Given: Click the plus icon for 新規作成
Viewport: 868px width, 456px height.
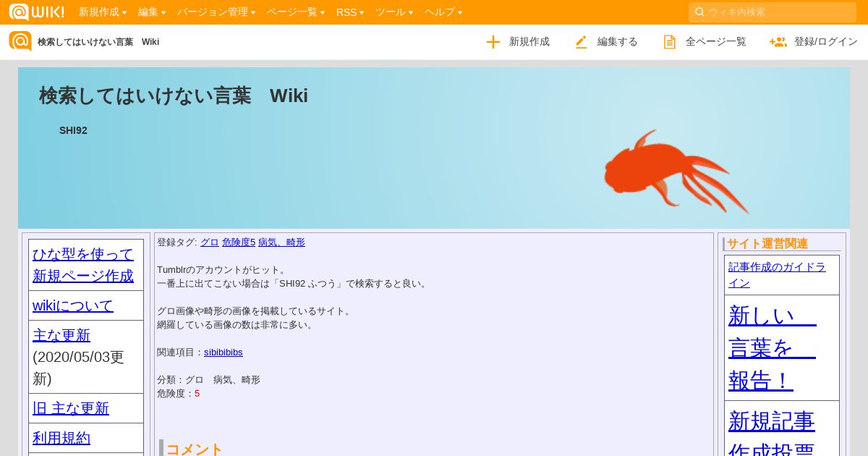Looking at the screenshot, I should pyautogui.click(x=493, y=42).
